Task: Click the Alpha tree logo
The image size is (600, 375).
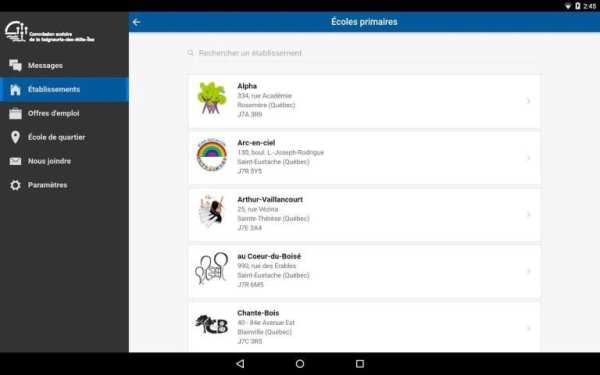Action: [x=212, y=98]
